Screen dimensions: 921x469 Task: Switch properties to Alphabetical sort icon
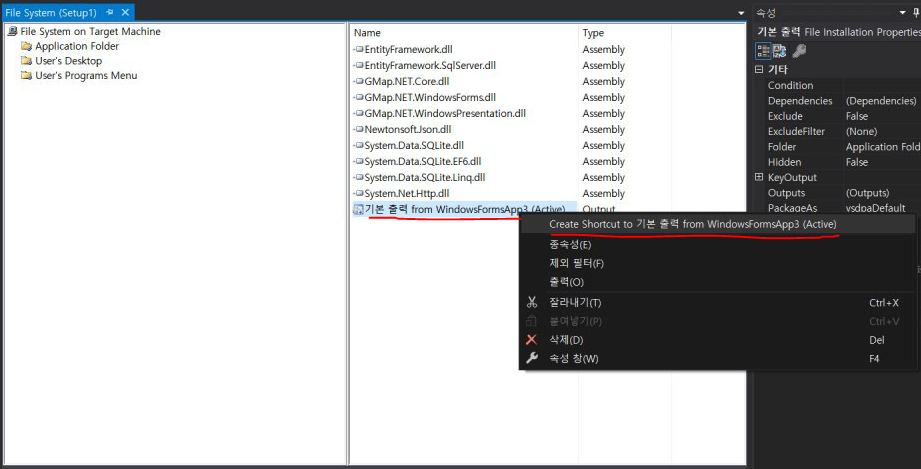click(780, 51)
